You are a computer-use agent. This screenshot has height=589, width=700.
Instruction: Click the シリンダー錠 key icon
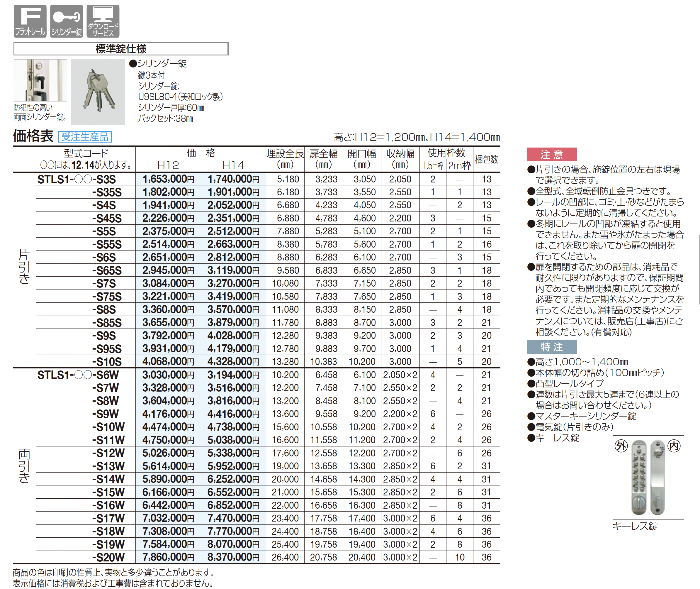(67, 21)
